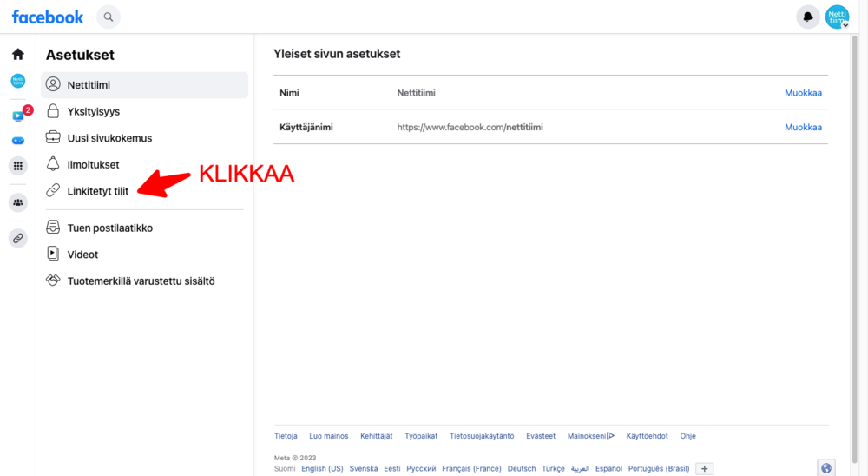Click the Nettitiimi name value
This screenshot has height=476, width=868.
coord(417,93)
